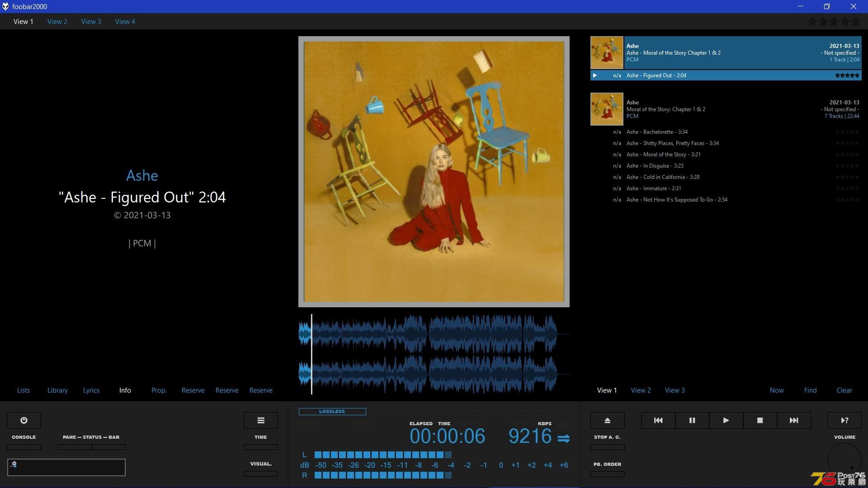Image resolution: width=868 pixels, height=488 pixels.
Task: Switch to top View 3 tab
Action: pos(91,21)
